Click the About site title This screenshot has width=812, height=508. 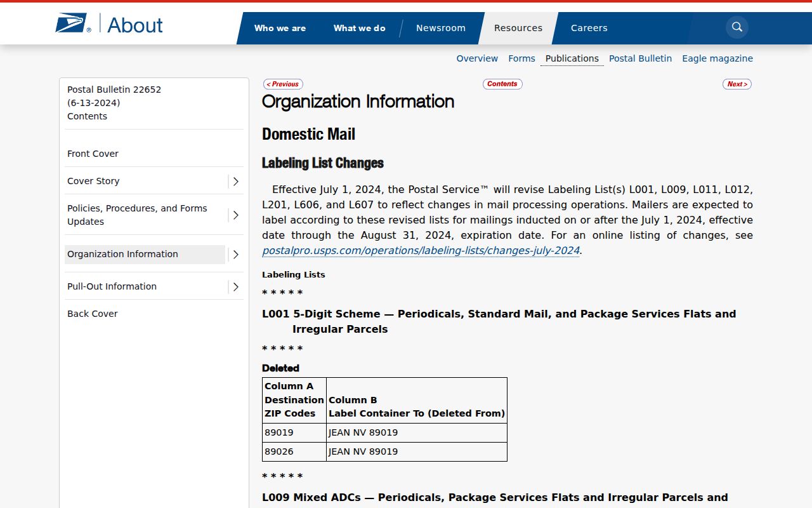pos(135,25)
